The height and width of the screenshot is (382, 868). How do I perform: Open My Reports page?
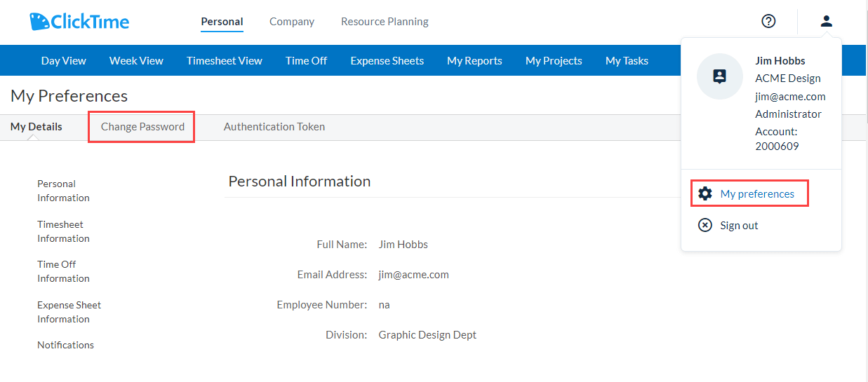tap(474, 61)
